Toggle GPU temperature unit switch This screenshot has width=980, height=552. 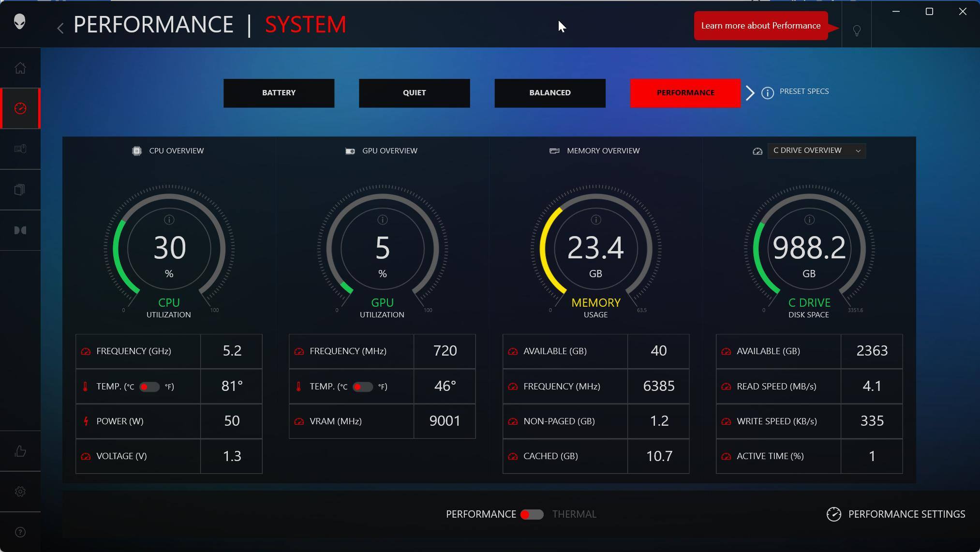[x=362, y=387]
